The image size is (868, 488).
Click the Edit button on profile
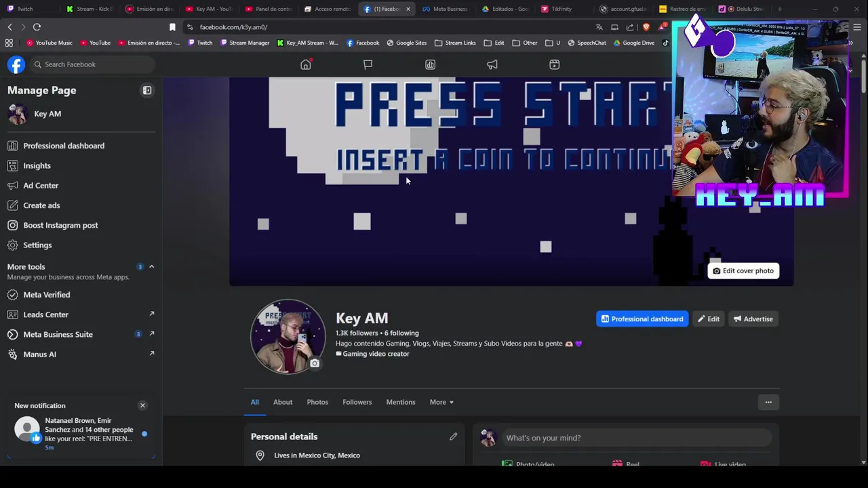[x=709, y=319]
